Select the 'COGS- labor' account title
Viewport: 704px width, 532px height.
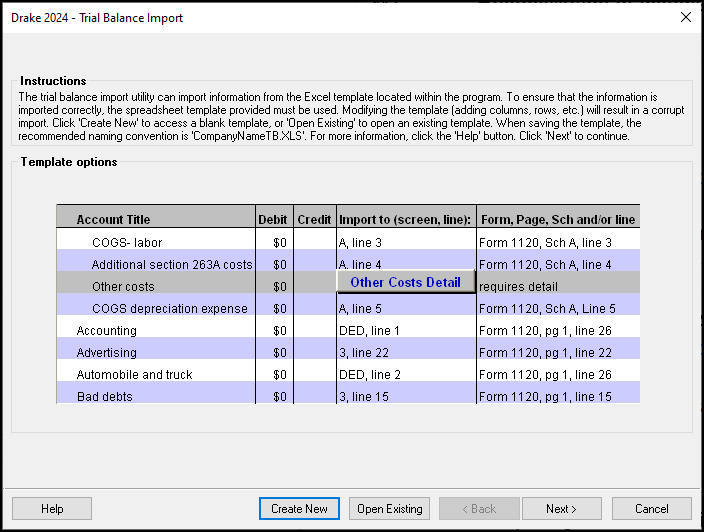127,242
